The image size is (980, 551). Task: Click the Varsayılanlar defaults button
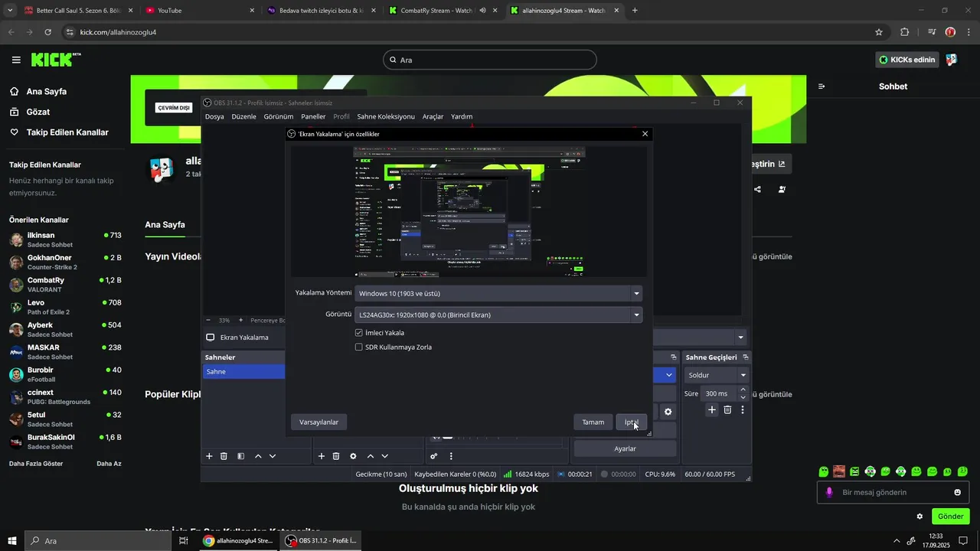[x=319, y=422]
